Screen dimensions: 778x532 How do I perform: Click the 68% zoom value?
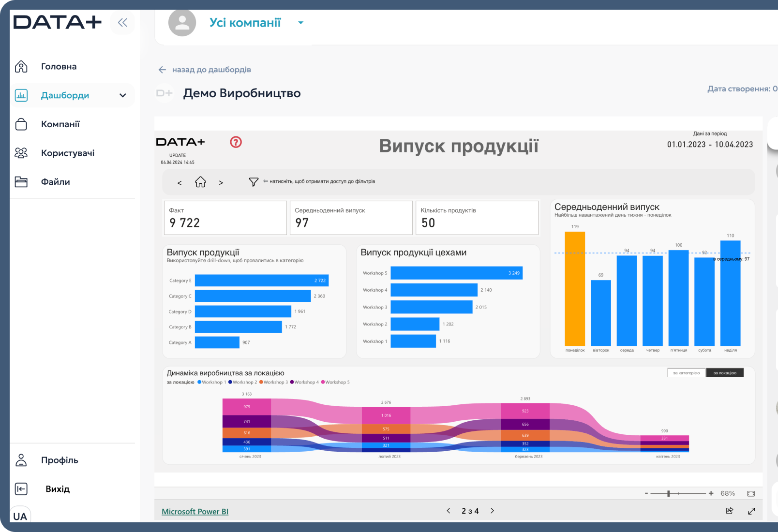[728, 493]
